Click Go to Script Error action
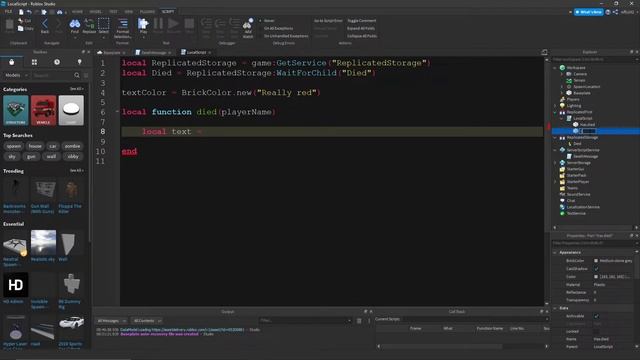640x360 pixels. (328, 20)
